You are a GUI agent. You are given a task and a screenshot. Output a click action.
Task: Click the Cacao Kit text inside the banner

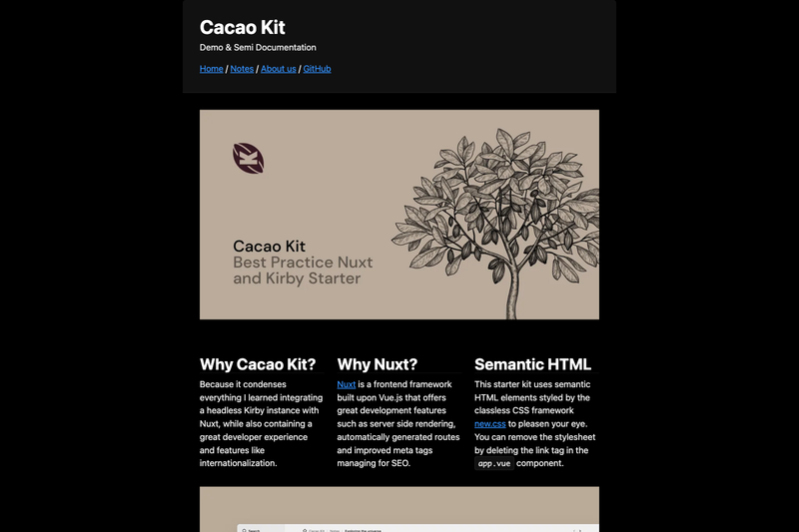[x=269, y=246]
